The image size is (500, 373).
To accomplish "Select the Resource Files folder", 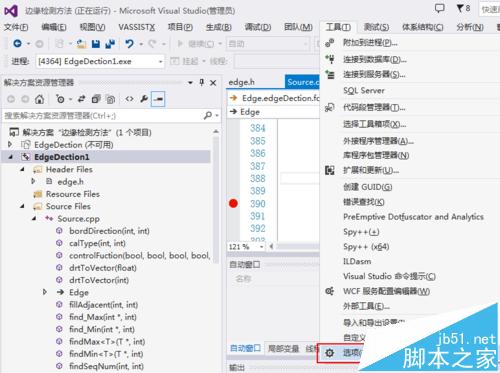I will click(73, 194).
